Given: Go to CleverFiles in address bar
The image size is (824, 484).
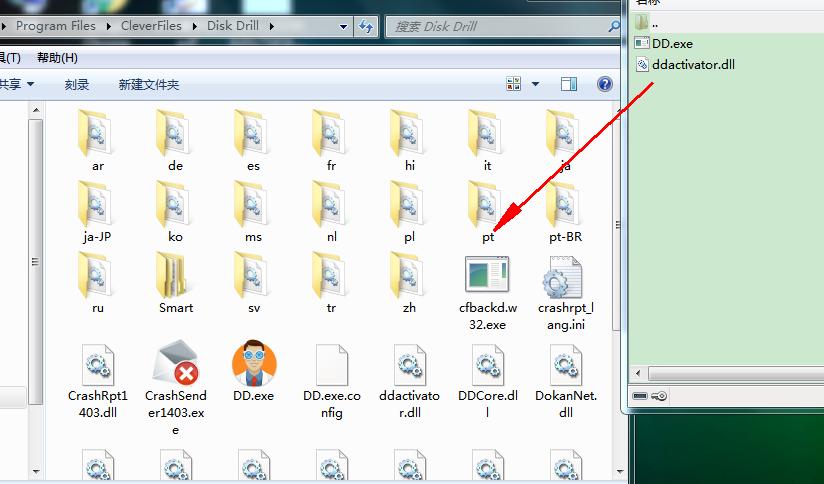Looking at the screenshot, I should coord(151,26).
